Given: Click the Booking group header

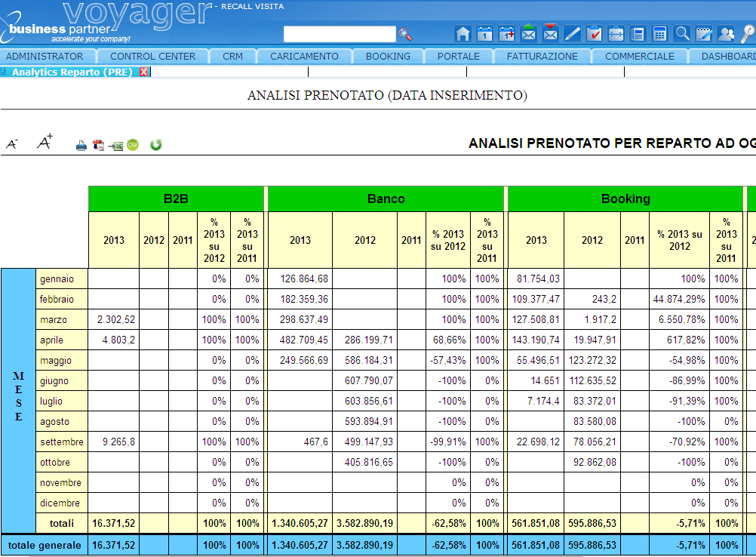Looking at the screenshot, I should (625, 198).
